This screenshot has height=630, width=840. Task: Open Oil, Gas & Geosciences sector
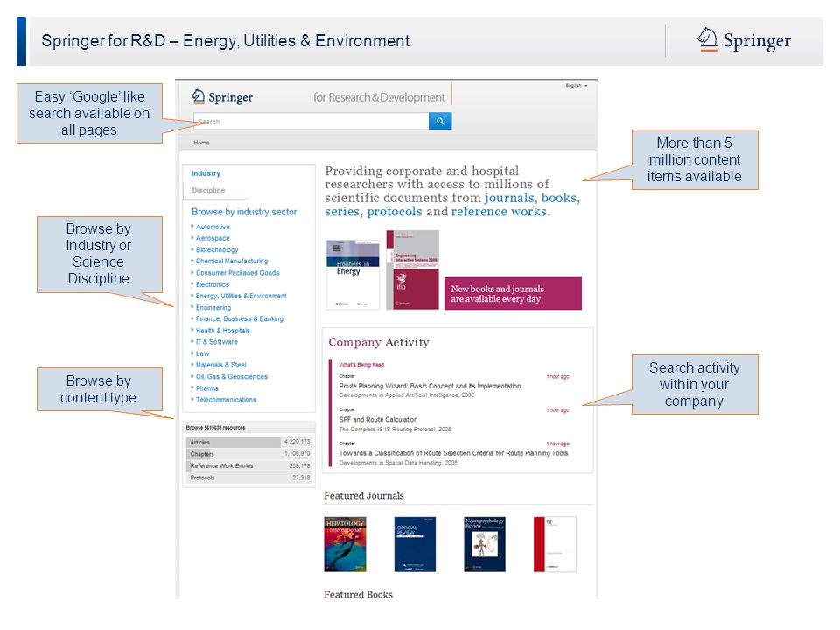231,377
